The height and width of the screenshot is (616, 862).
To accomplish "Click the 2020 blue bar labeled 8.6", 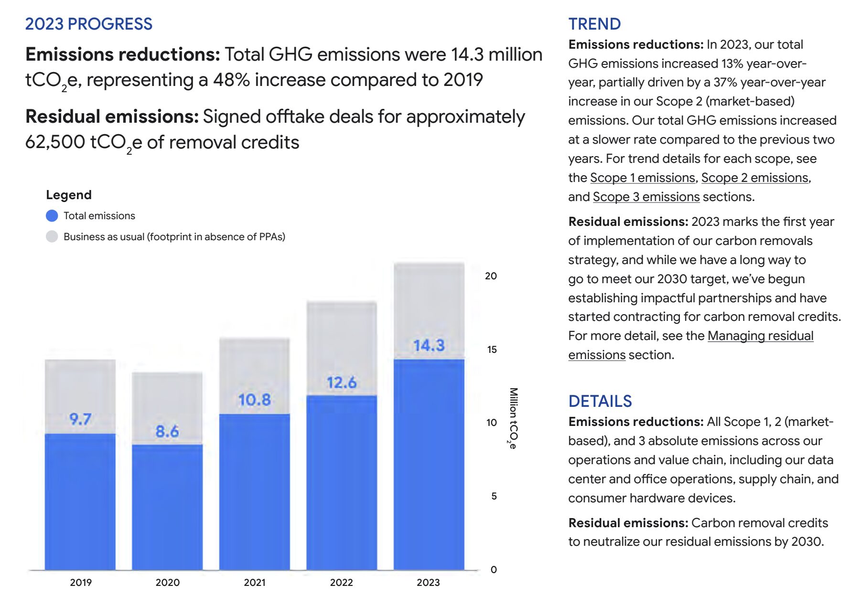I will (167, 507).
